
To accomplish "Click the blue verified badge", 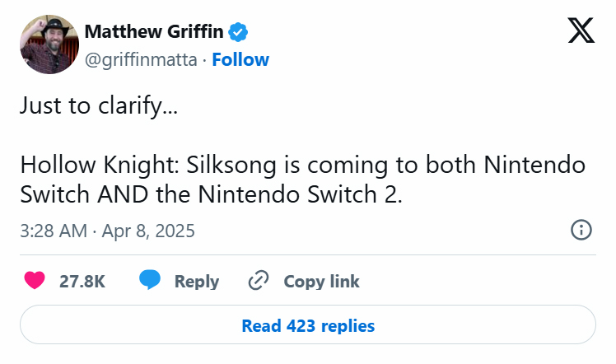I will coord(239,33).
